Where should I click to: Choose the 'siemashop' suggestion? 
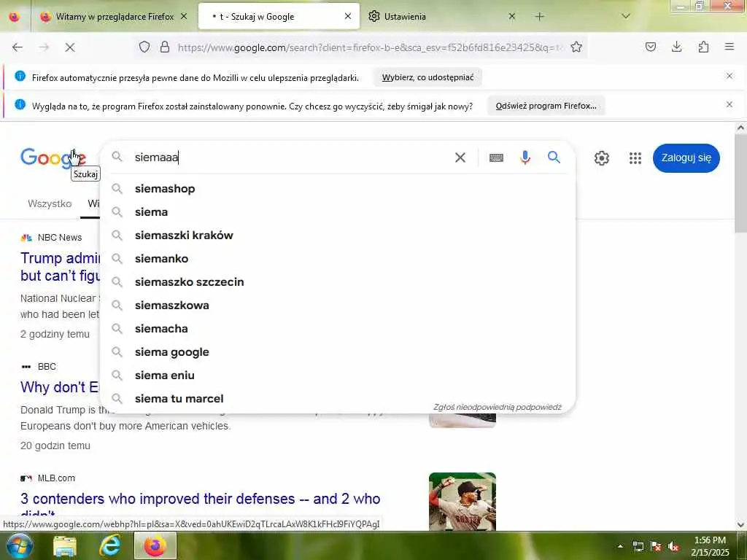coord(338,189)
